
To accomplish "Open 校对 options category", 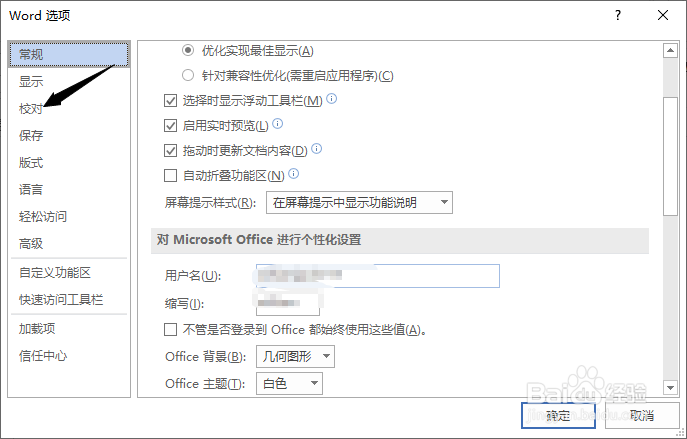I will pyautogui.click(x=31, y=108).
